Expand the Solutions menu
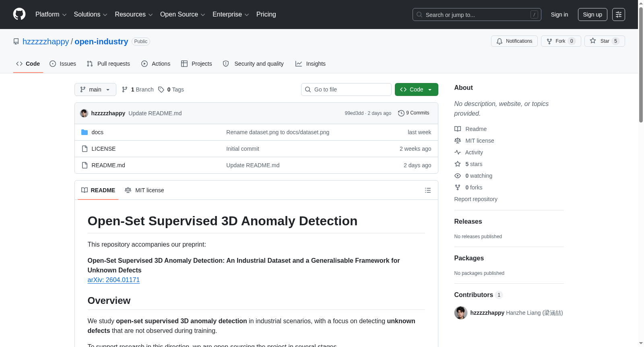Image resolution: width=644 pixels, height=347 pixels. coord(91,15)
